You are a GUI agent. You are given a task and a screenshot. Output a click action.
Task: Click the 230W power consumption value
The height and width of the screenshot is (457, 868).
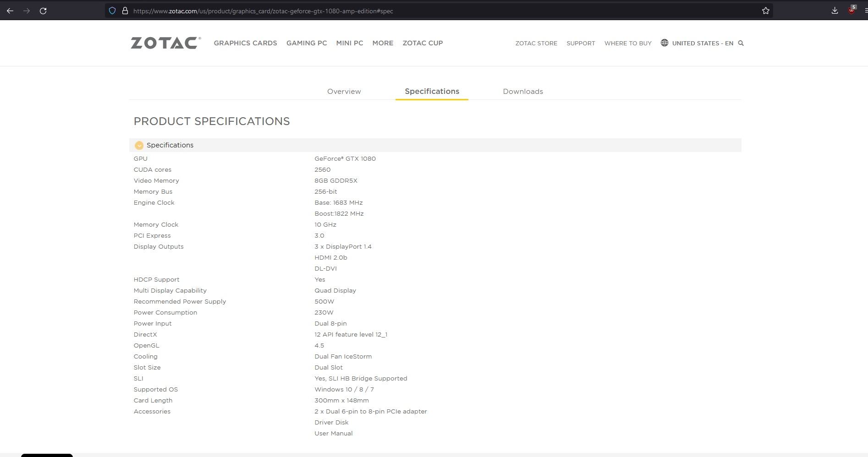(x=324, y=312)
